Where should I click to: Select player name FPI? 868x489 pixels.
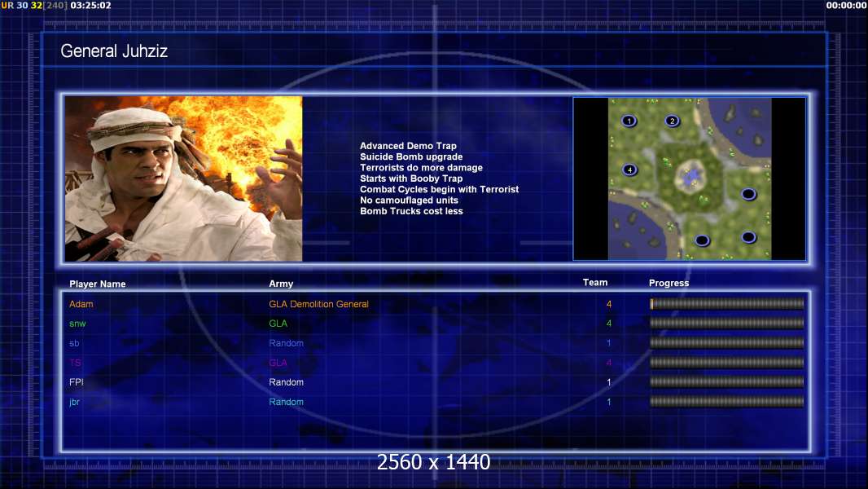[x=77, y=382]
